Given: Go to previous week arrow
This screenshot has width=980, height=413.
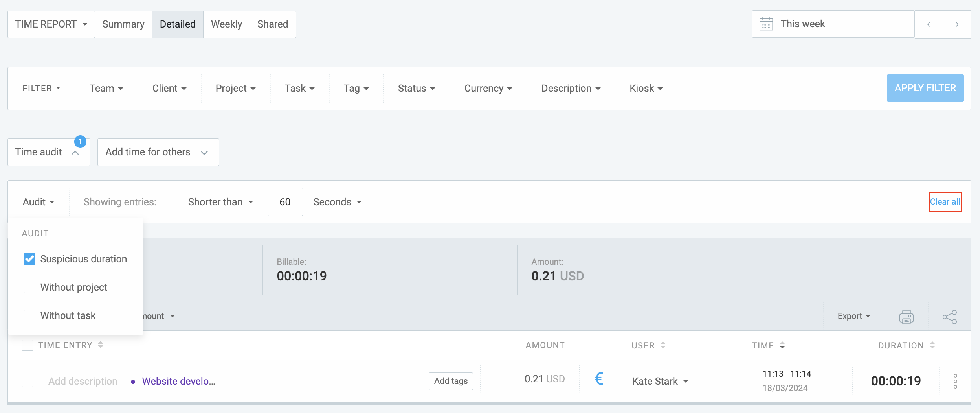Looking at the screenshot, I should tap(929, 24).
